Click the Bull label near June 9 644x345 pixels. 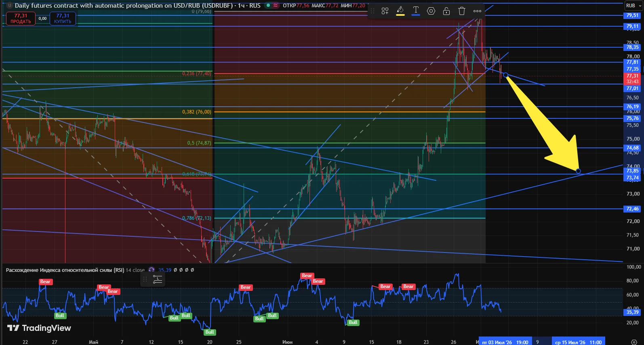[x=353, y=322]
